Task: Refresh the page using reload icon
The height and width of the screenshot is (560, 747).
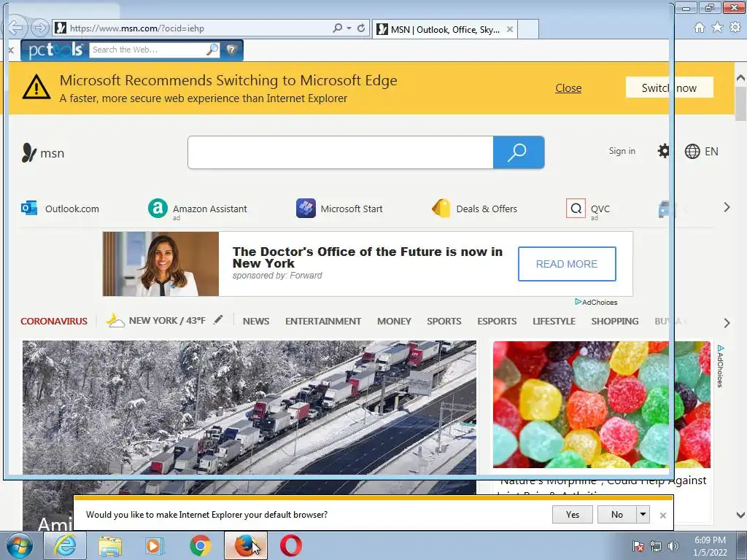Action: (x=361, y=28)
